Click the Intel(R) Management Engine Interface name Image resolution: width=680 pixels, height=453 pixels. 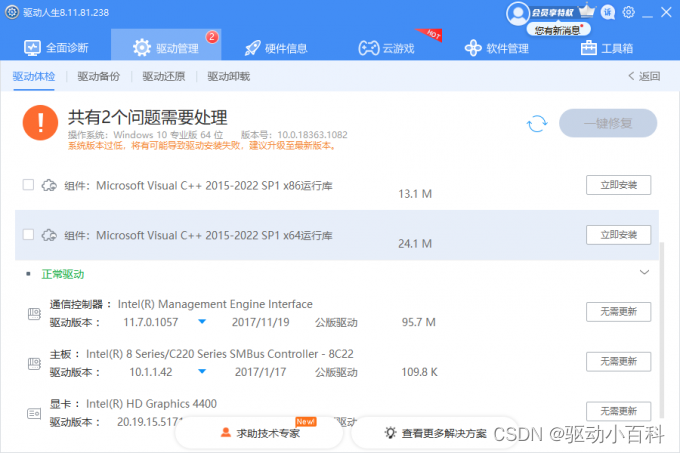215,304
